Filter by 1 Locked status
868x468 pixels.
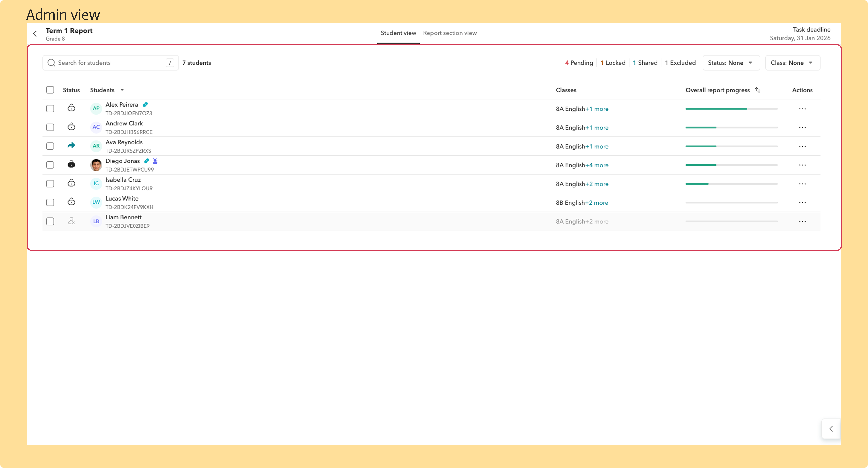(x=613, y=63)
